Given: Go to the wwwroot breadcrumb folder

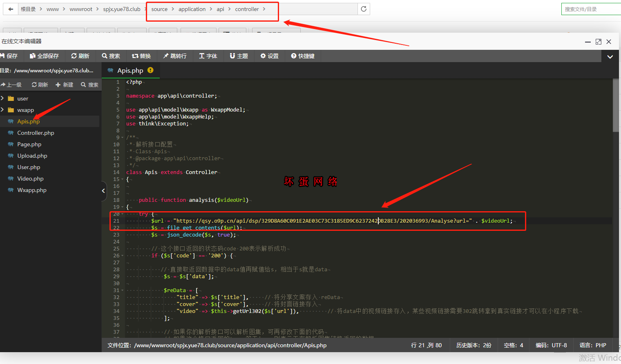Looking at the screenshot, I should 81,9.
